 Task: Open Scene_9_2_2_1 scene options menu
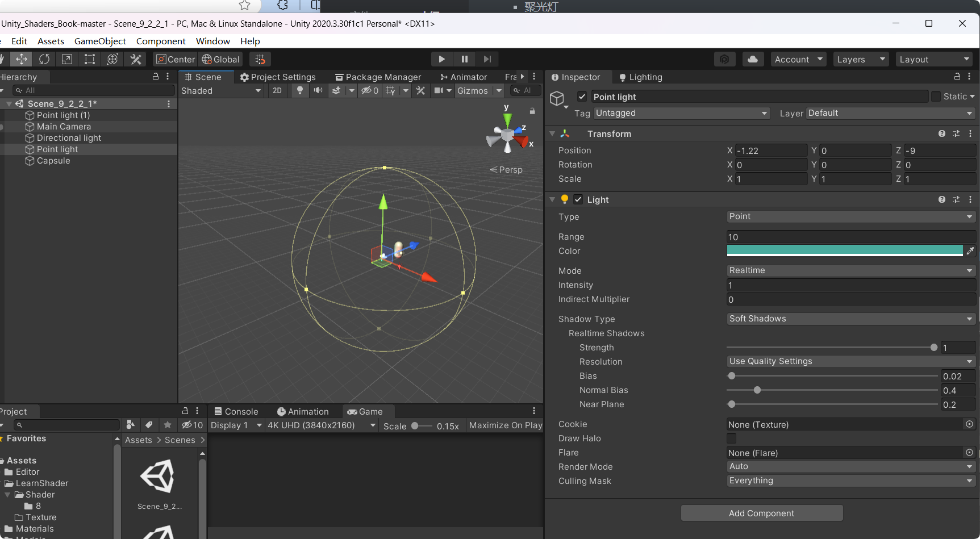click(x=169, y=103)
